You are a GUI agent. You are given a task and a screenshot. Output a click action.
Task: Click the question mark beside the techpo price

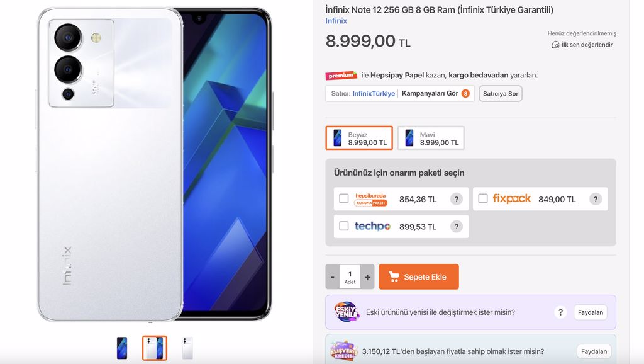(457, 226)
